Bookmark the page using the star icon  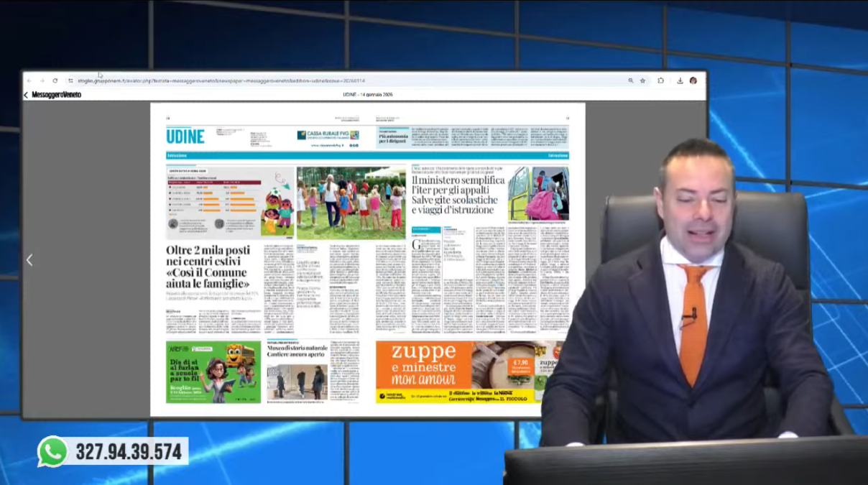click(643, 81)
